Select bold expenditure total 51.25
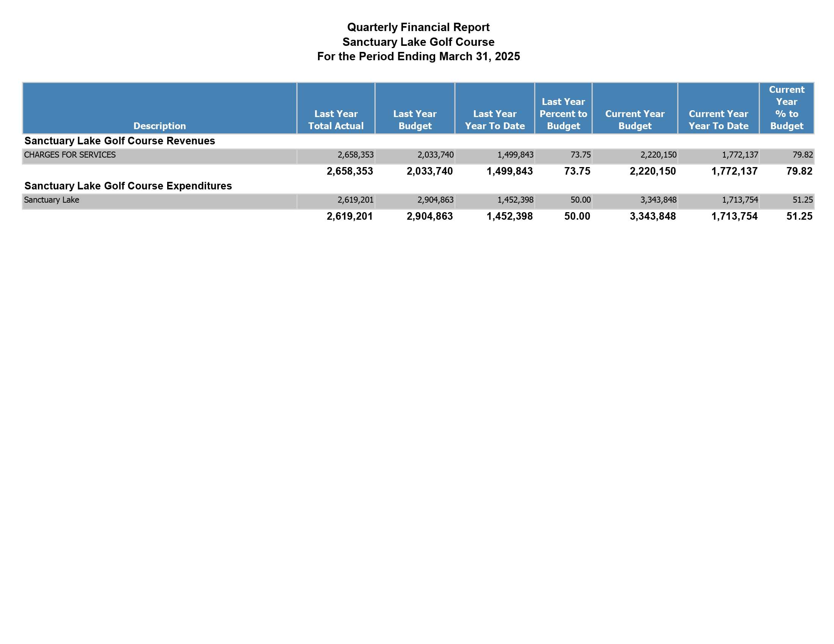The height and width of the screenshot is (644, 834). (x=799, y=216)
